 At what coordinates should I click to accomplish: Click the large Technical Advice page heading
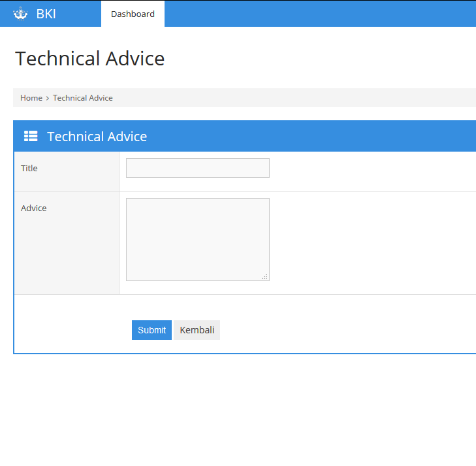pyautogui.click(x=90, y=59)
